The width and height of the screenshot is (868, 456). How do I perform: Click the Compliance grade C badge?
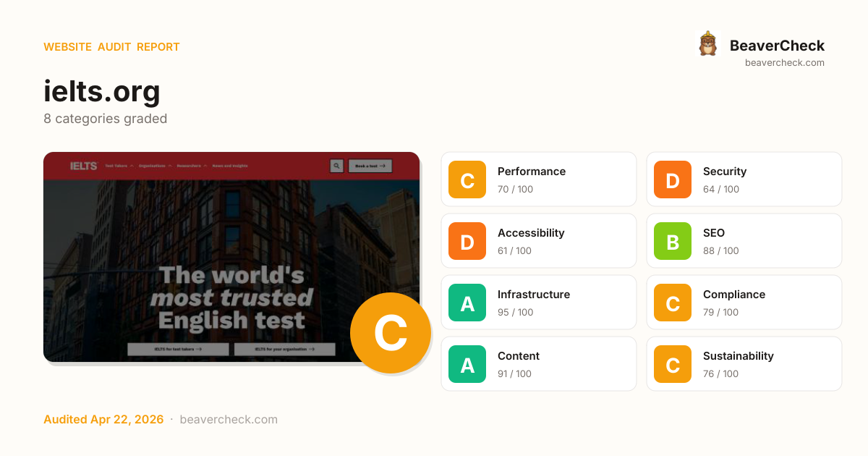[x=673, y=303]
